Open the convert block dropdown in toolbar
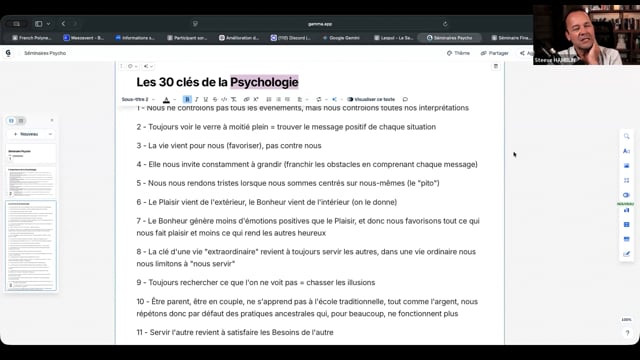Screen dimensions: 640x360 [x=322, y=99]
